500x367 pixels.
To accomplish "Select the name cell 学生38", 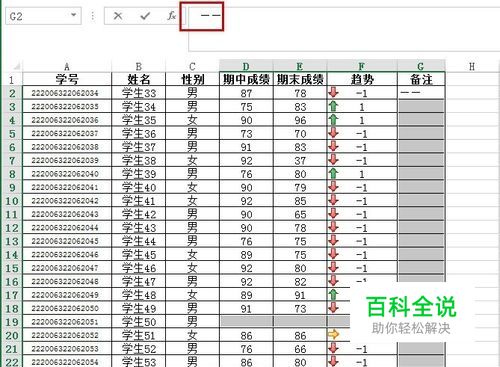I will click(x=139, y=160).
